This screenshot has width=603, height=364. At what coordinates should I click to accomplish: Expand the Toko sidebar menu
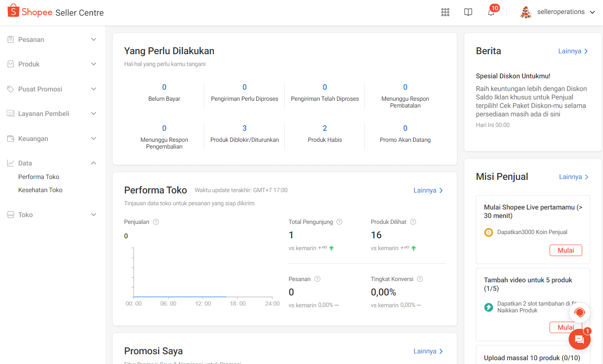[94, 215]
